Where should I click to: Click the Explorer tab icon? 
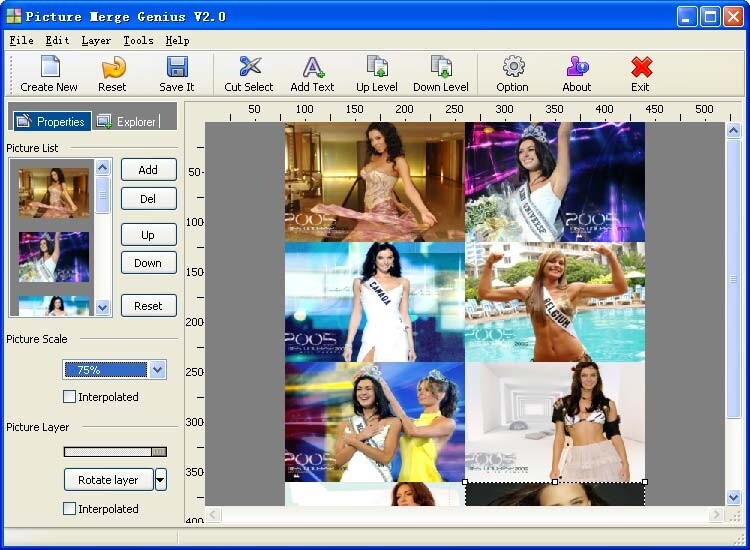[104, 121]
